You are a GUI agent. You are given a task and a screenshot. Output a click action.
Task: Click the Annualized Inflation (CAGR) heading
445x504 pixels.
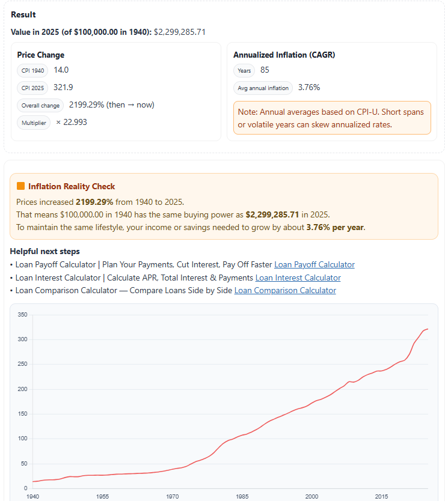pyautogui.click(x=284, y=55)
